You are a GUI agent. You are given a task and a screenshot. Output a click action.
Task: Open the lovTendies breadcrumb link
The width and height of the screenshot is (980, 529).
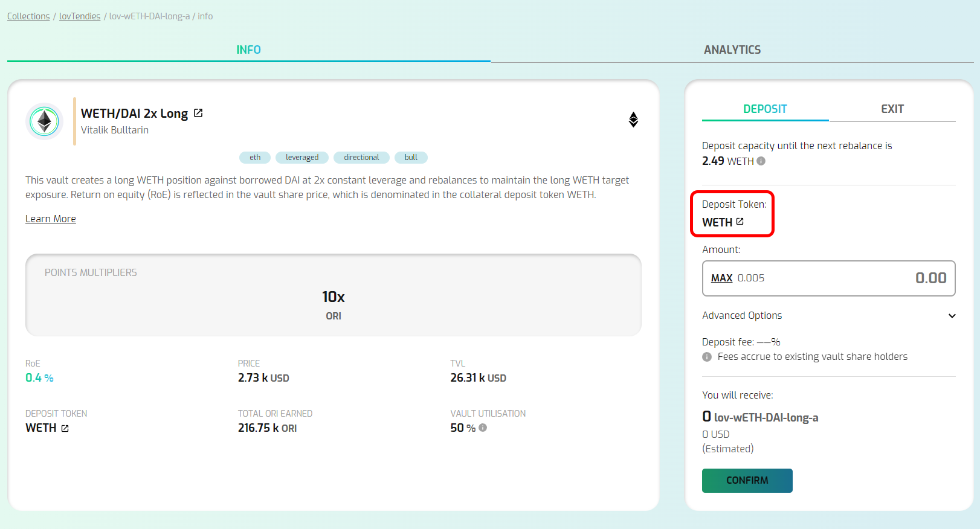(x=80, y=16)
